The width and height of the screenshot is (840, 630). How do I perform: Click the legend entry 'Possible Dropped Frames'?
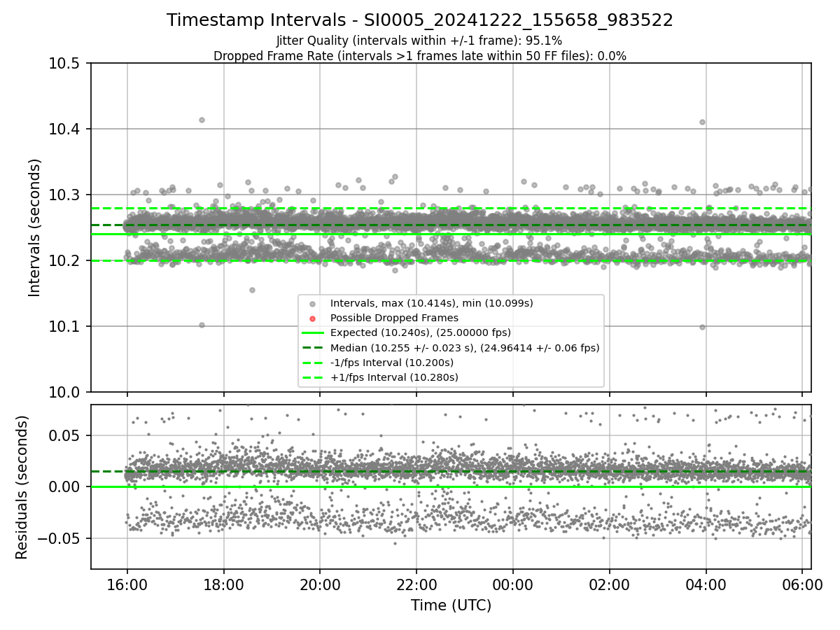[x=394, y=318]
